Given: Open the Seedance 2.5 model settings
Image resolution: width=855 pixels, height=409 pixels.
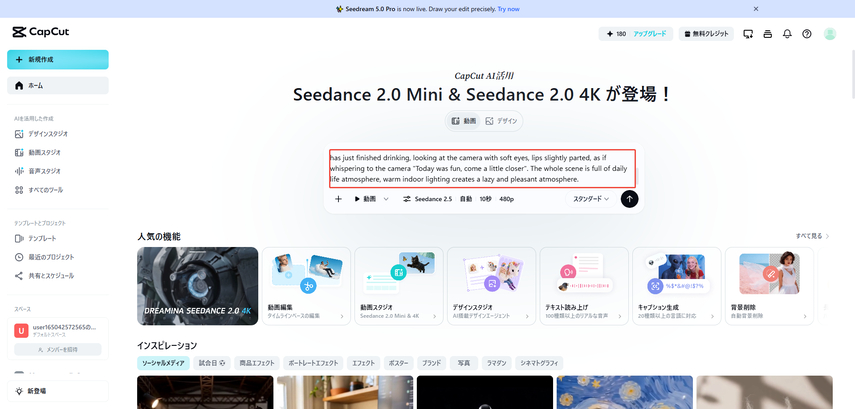Looking at the screenshot, I should pos(428,199).
